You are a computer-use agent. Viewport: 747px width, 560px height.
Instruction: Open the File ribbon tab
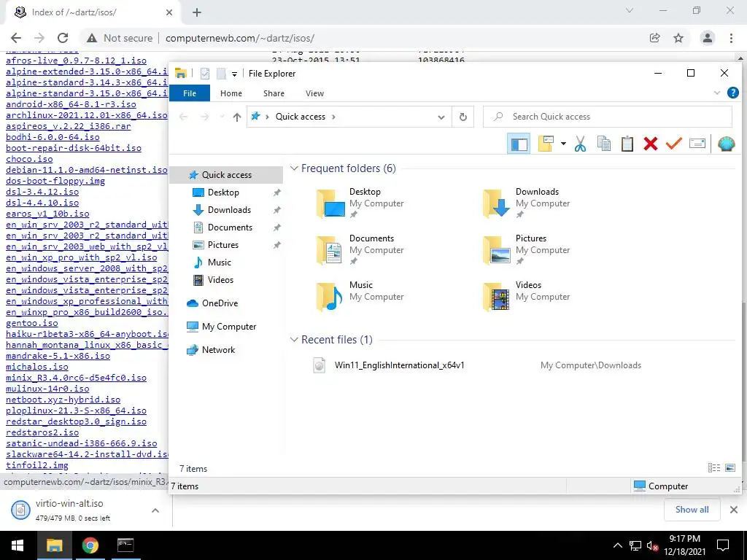(x=190, y=93)
